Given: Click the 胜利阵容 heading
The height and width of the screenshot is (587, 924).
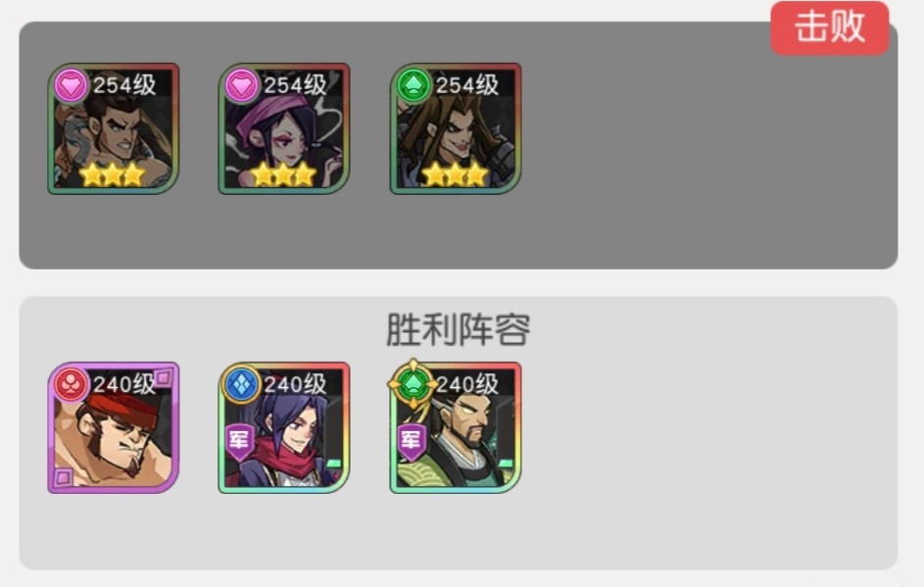Looking at the screenshot, I should [459, 329].
